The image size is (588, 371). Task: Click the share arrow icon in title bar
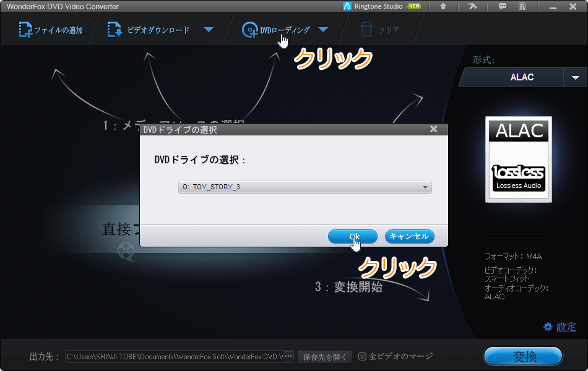[x=472, y=6]
